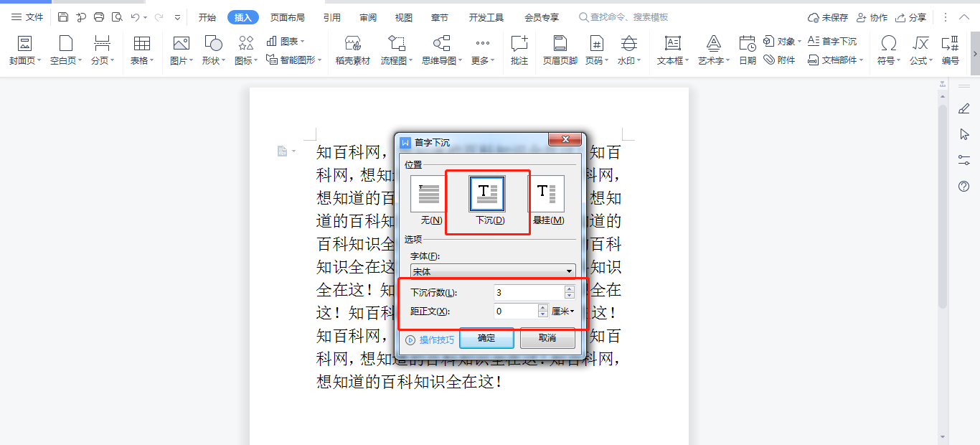Click the 下沉行数 value field
This screenshot has height=445, width=980.
(529, 293)
